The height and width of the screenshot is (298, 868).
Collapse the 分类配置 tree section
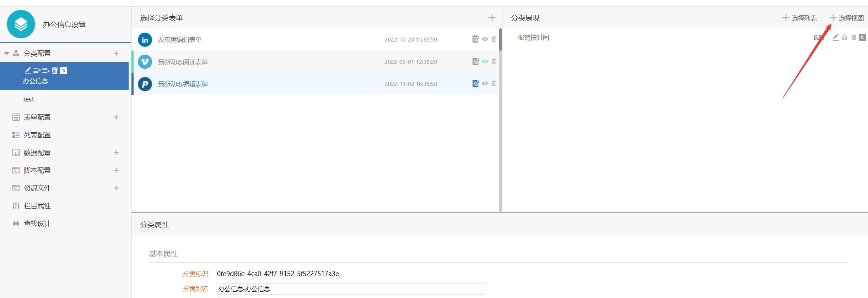(6, 53)
